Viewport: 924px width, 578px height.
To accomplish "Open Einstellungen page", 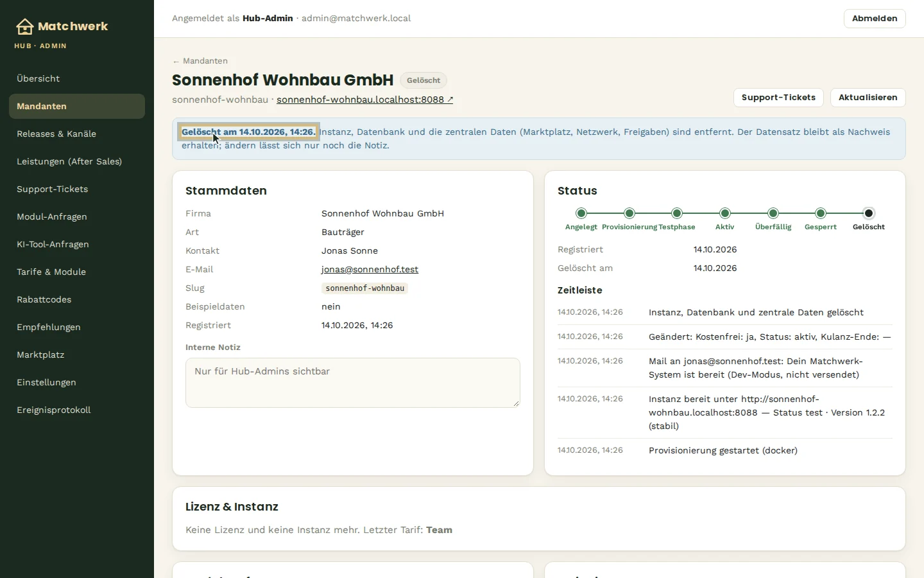I will tap(77, 382).
